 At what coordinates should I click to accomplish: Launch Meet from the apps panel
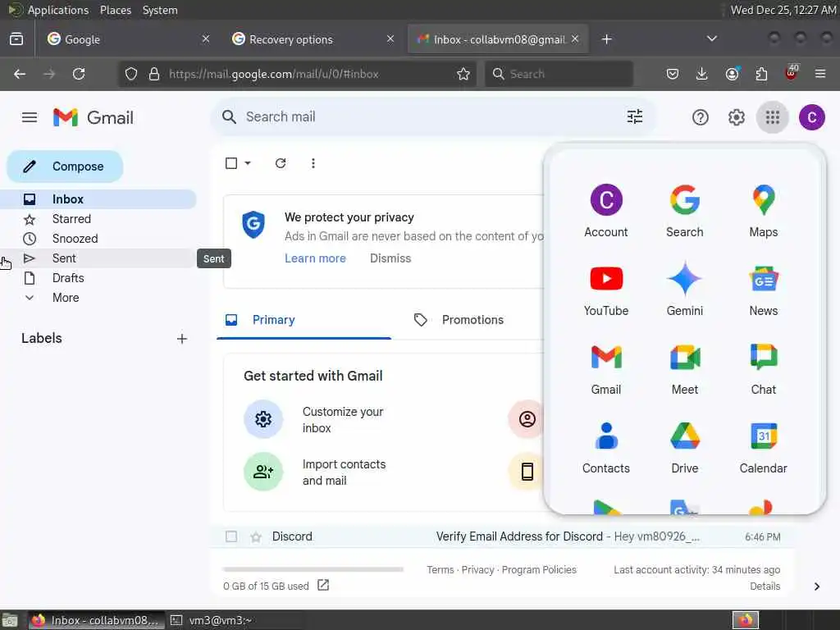click(685, 368)
